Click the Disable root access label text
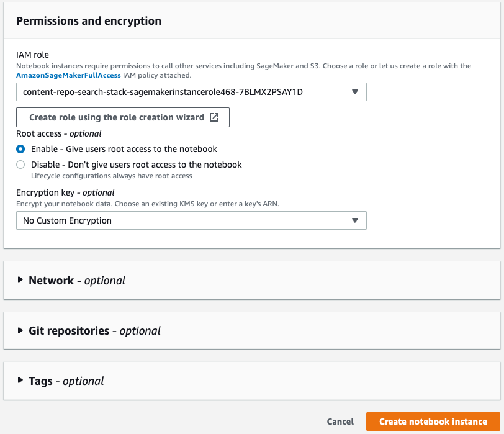 tap(137, 165)
